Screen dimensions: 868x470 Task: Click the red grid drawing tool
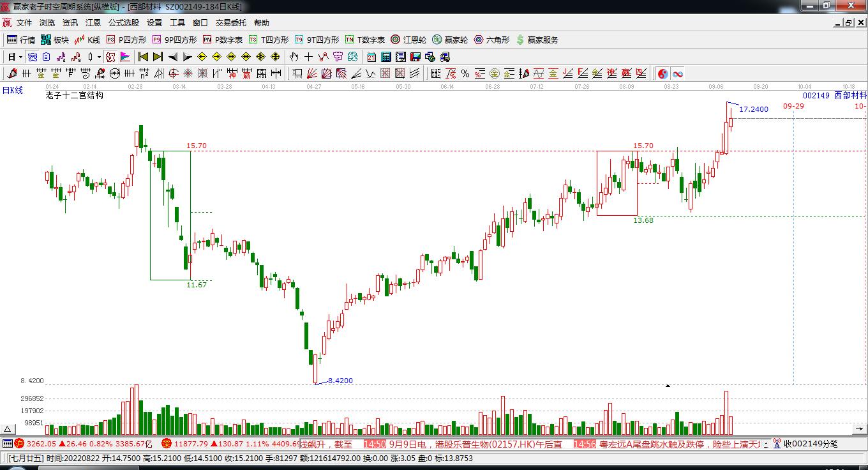click(385, 73)
